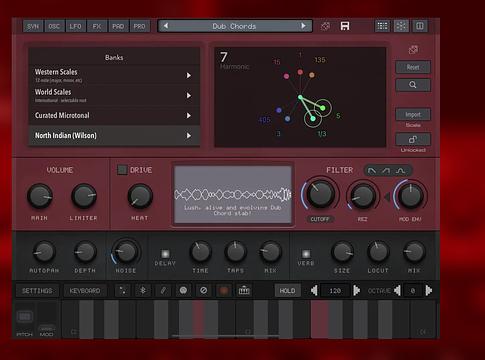Click the filter CUTOFF knob
Viewport: 485px width, 360px height.
coord(320,195)
